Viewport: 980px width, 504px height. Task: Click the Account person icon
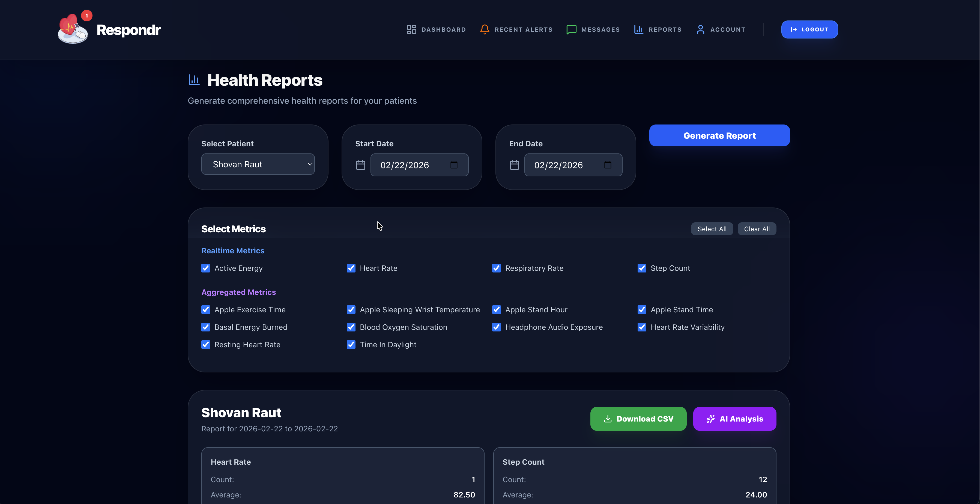[700, 29]
